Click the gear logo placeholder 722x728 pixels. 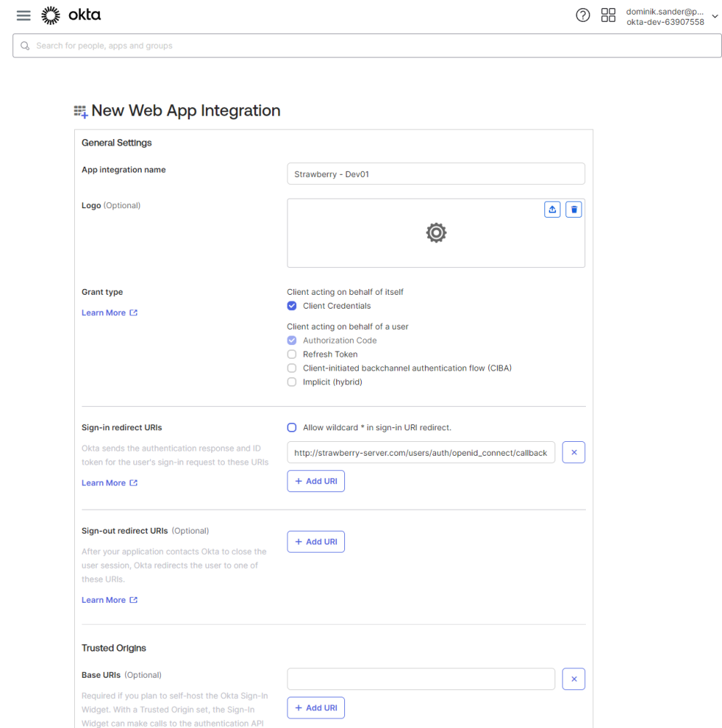[x=436, y=233]
